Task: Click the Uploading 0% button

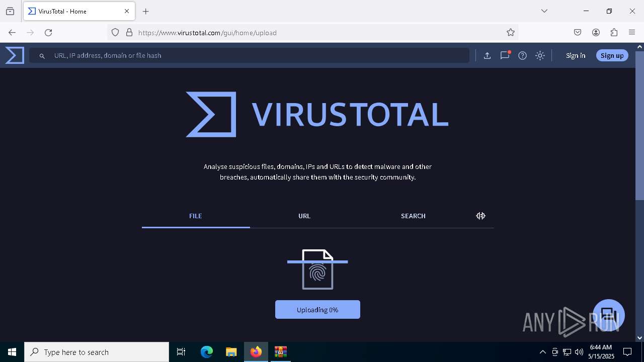Action: point(317,310)
